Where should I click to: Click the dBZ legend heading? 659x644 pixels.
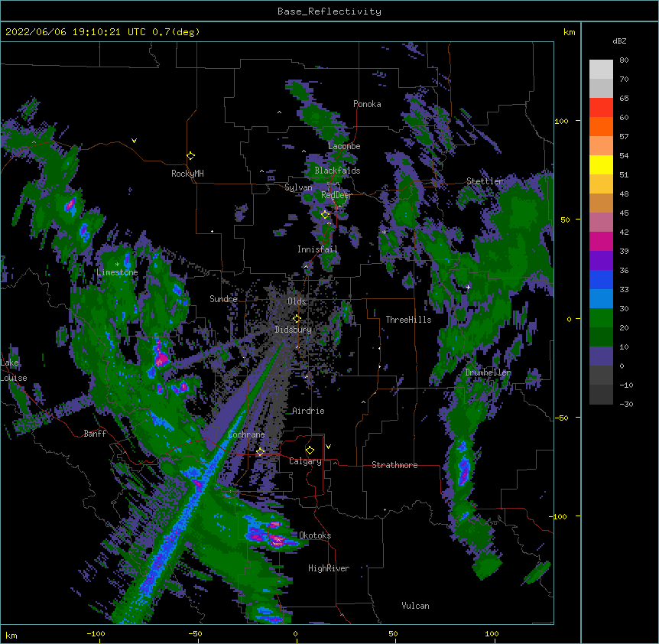point(619,41)
